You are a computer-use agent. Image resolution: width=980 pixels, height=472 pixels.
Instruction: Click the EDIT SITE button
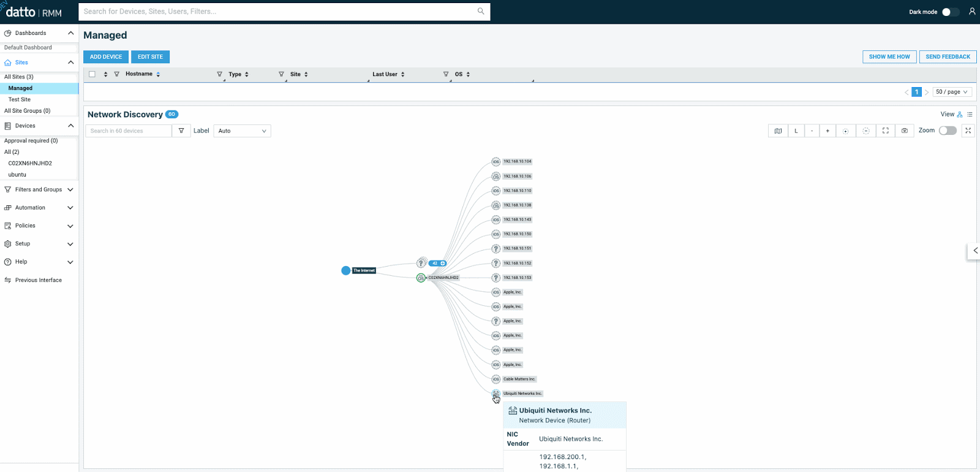150,57
